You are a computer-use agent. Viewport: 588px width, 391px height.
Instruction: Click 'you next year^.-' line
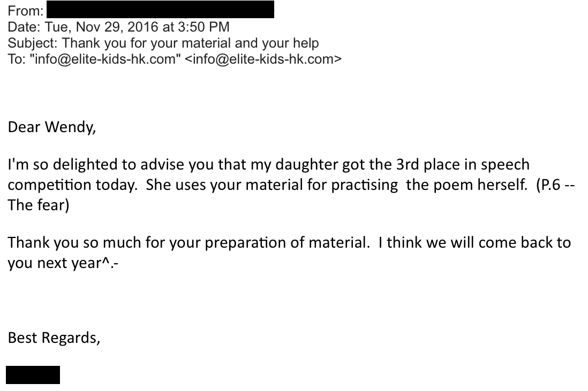[63, 263]
